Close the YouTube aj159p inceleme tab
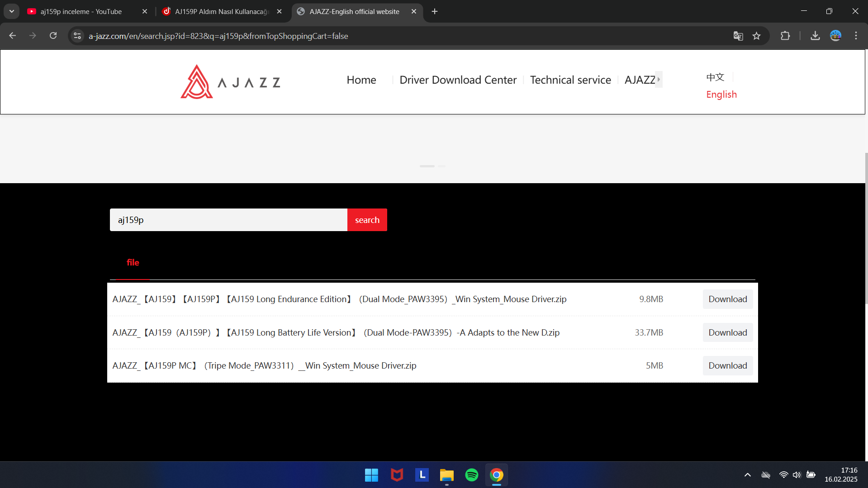The width and height of the screenshot is (868, 488). pyautogui.click(x=145, y=11)
